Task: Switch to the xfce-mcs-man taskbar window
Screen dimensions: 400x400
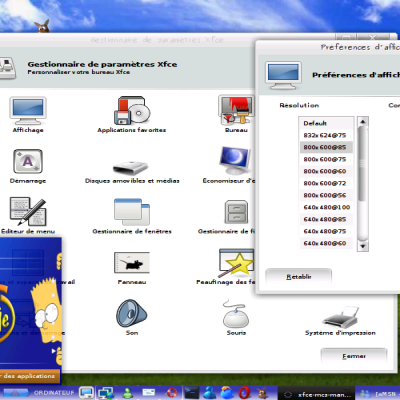Action: point(317,394)
